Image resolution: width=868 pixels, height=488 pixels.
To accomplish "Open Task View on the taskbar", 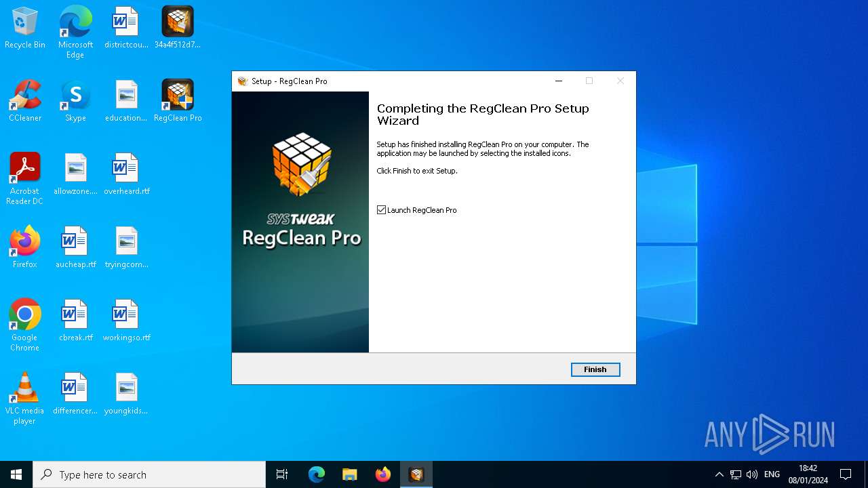I will click(x=282, y=474).
